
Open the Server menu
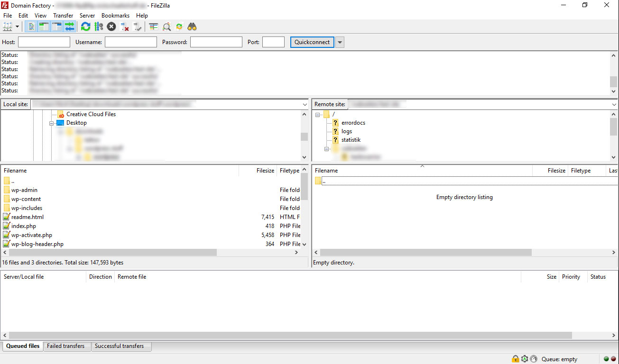(x=87, y=16)
